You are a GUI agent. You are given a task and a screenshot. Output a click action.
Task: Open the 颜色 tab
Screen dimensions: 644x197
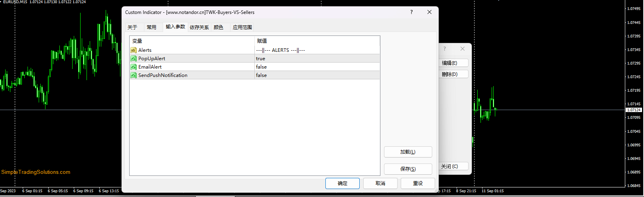pyautogui.click(x=219, y=28)
